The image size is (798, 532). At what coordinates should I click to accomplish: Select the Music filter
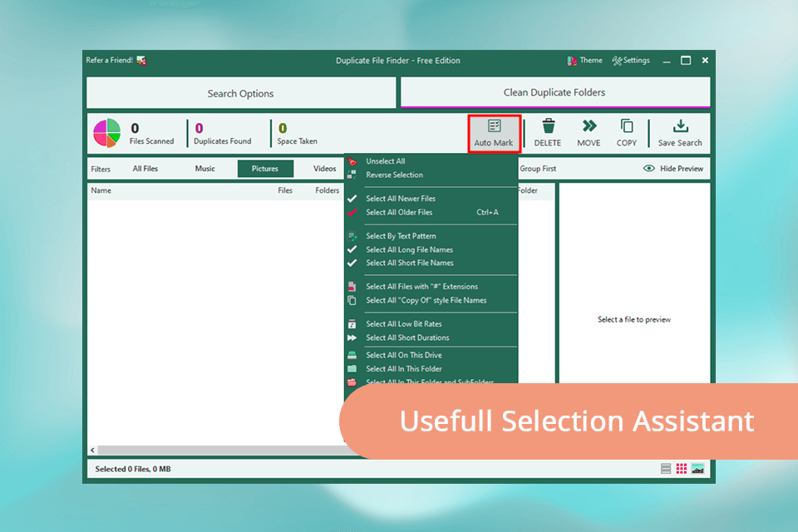(205, 169)
